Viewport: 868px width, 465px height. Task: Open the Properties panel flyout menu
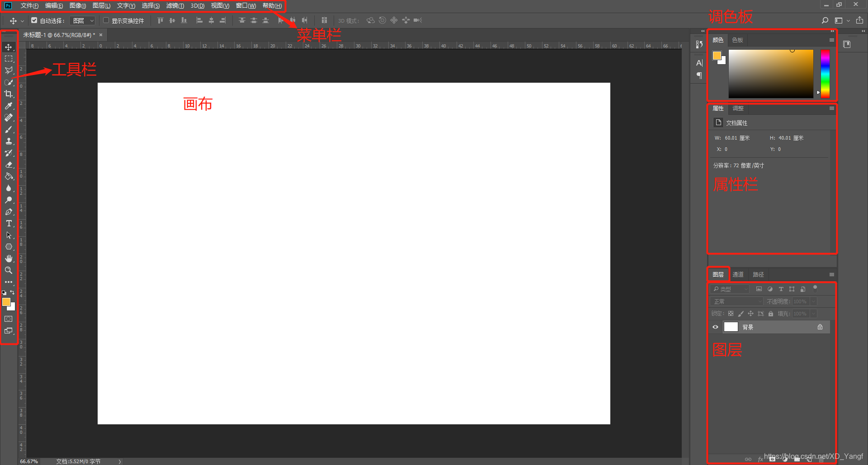(x=831, y=108)
